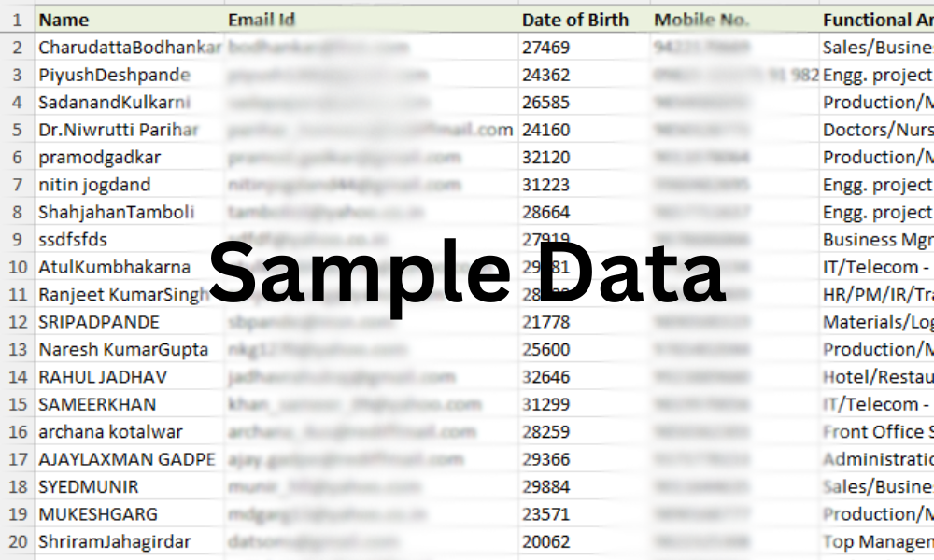The width and height of the screenshot is (934, 560).
Task: Select the RAHUL JADHAV cell
Action: click(x=129, y=377)
